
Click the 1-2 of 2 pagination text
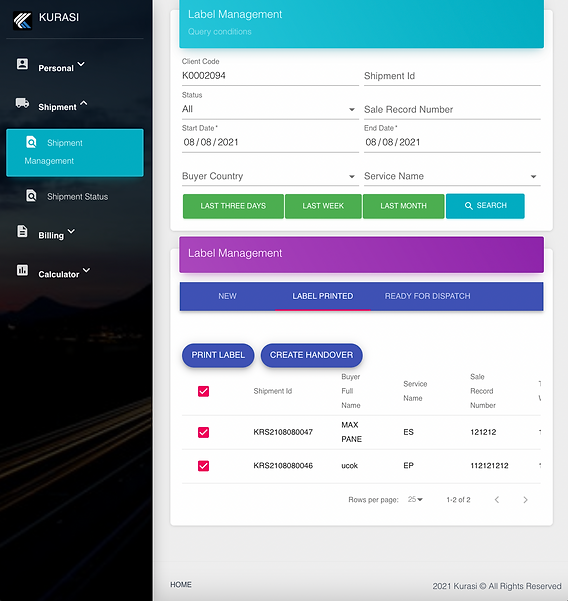[458, 499]
